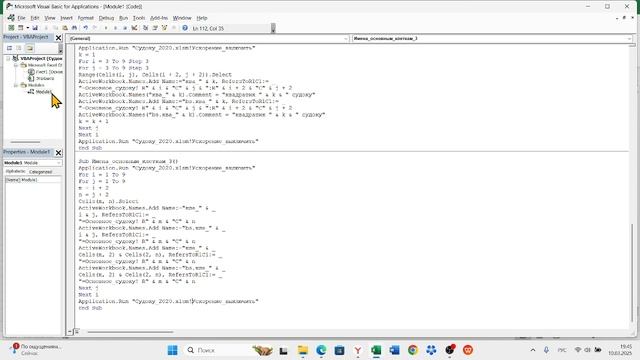The image size is (640, 360).
Task: Switch to Alphabetic properties tab
Action: point(16,171)
